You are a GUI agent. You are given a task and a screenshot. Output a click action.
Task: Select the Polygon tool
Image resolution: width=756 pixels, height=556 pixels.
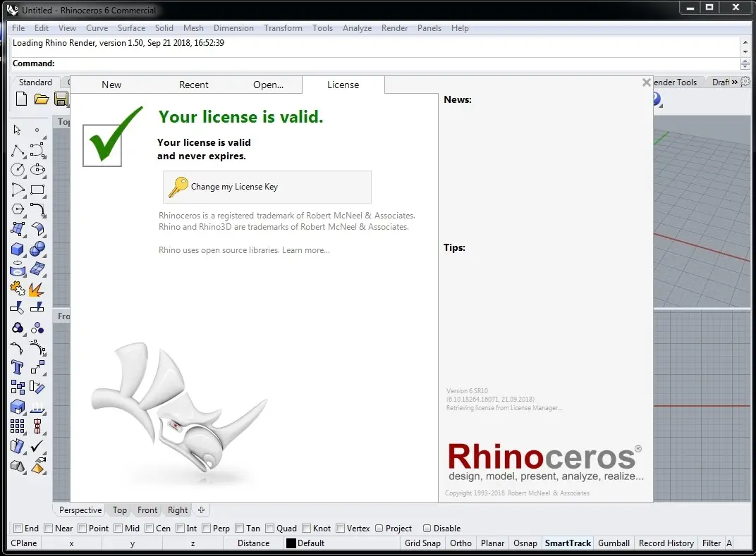[x=18, y=209]
